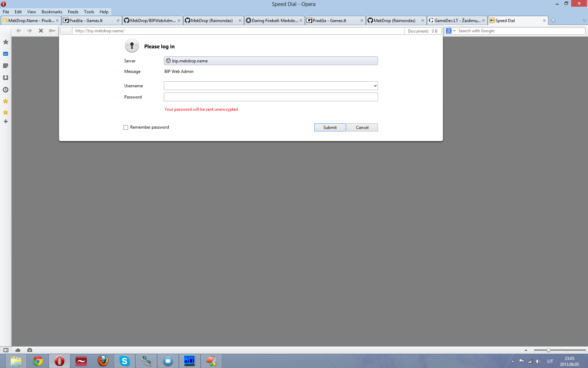
Task: Open File Explorer from taskbar
Action: pos(16,361)
